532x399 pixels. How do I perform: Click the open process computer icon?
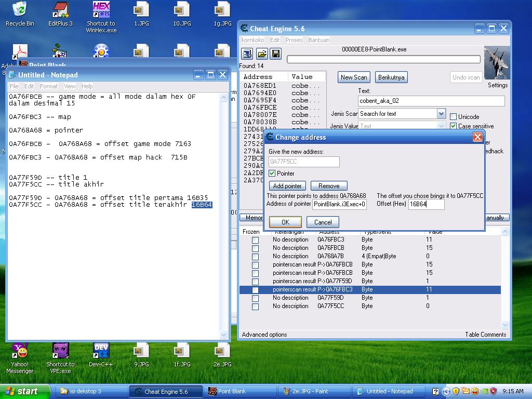coord(247,54)
